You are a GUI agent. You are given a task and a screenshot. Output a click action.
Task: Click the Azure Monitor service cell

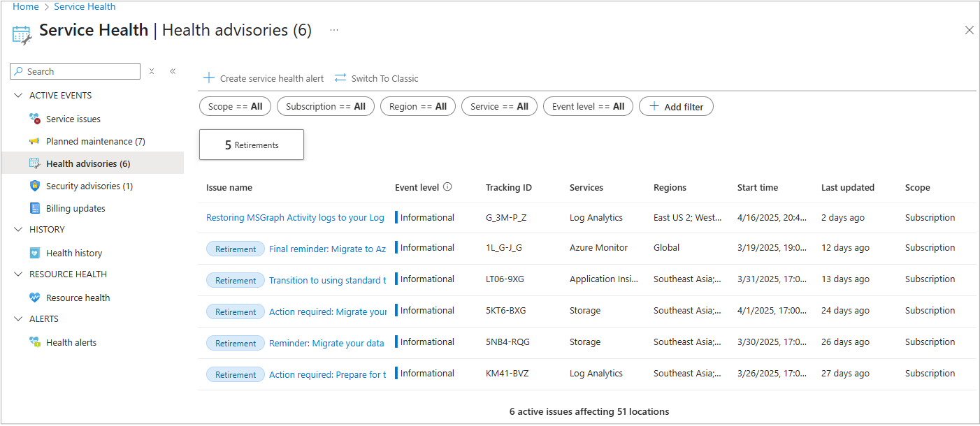(598, 247)
